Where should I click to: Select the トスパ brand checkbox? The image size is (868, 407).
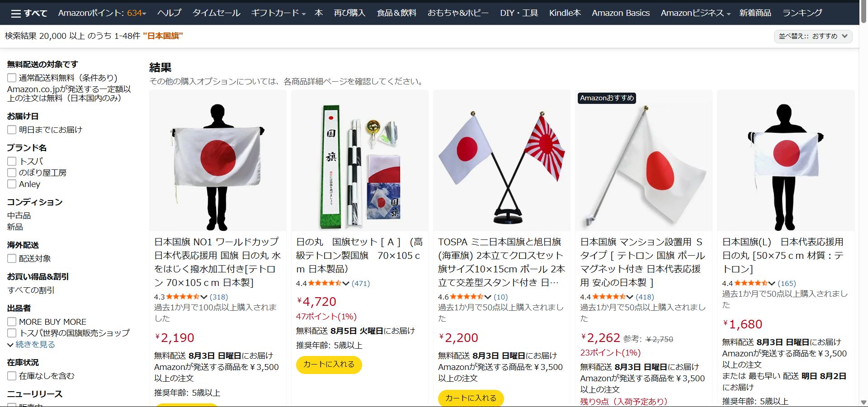pyautogui.click(x=12, y=161)
